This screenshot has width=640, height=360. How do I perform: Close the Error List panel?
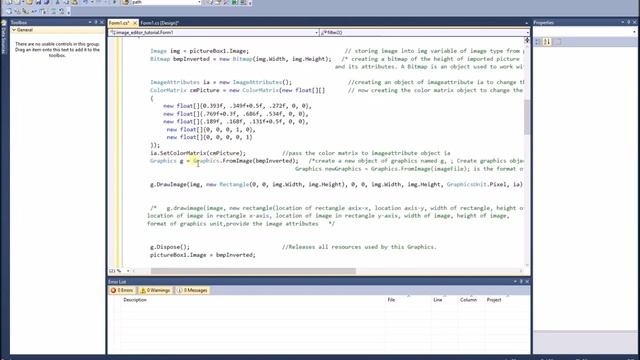(527, 282)
